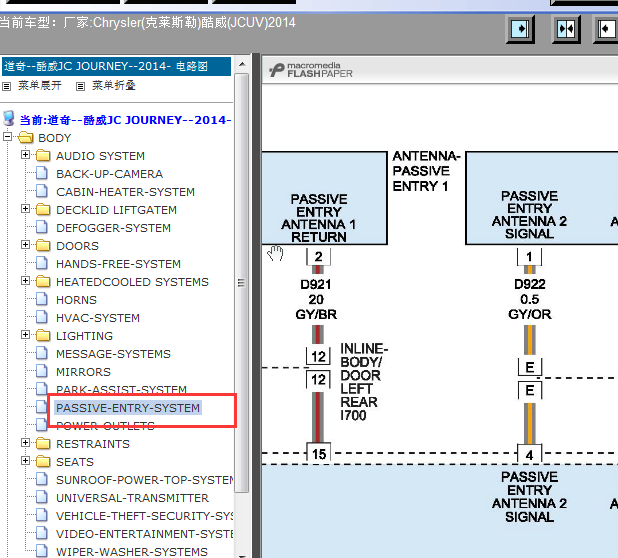The image size is (618, 558).
Task: Click the MESSAGE-SYSTEMS page icon
Action: 42,353
